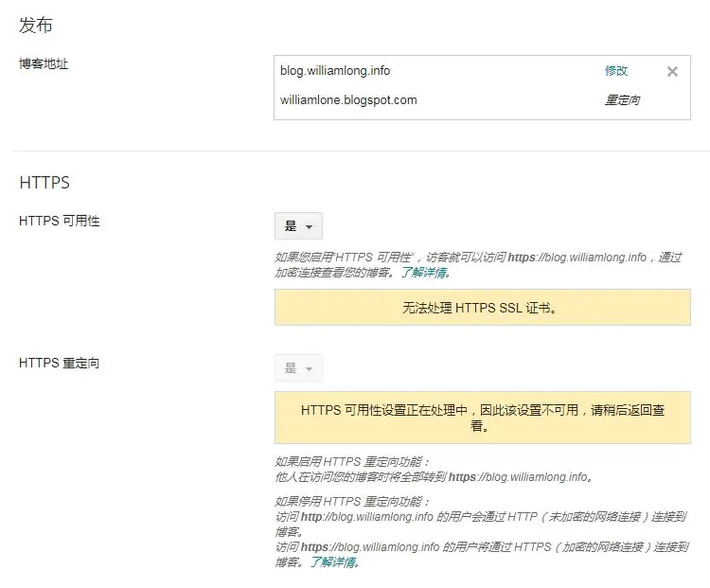Open the HTTPS 可用性 dropdown
The height and width of the screenshot is (588, 710).
(298, 226)
